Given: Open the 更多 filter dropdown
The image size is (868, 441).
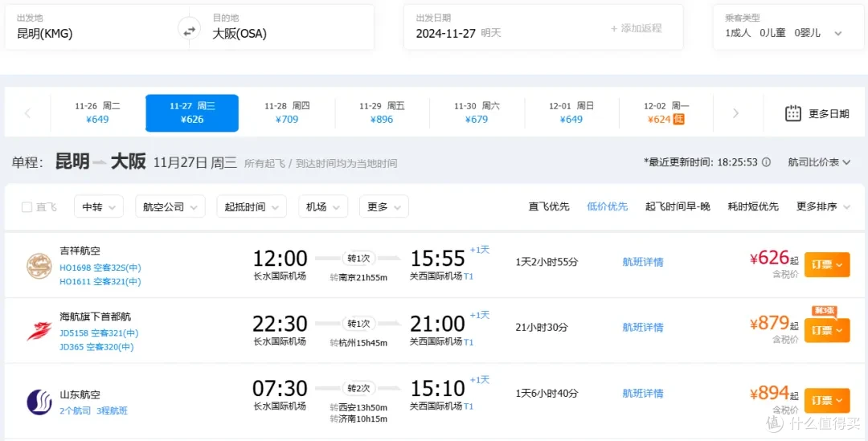Looking at the screenshot, I should click(383, 207).
